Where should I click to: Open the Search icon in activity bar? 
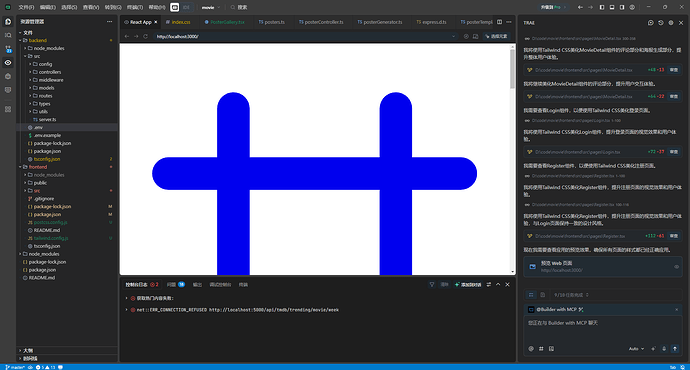(x=8, y=35)
